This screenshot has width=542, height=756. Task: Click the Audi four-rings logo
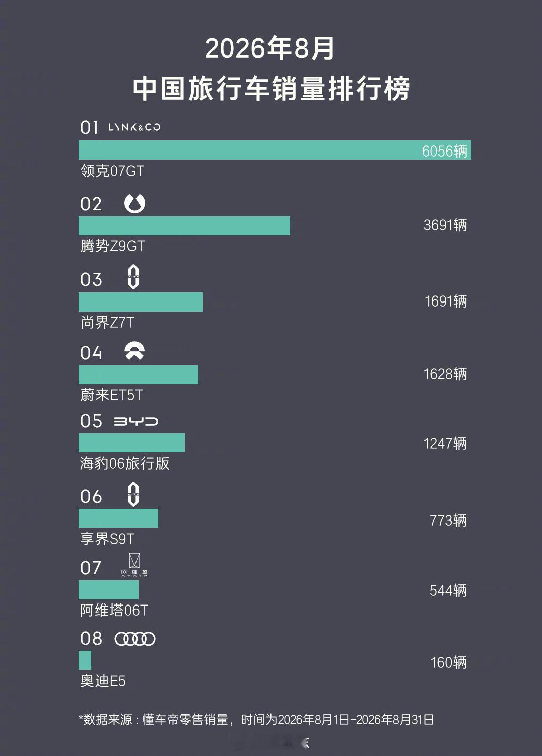(135, 639)
